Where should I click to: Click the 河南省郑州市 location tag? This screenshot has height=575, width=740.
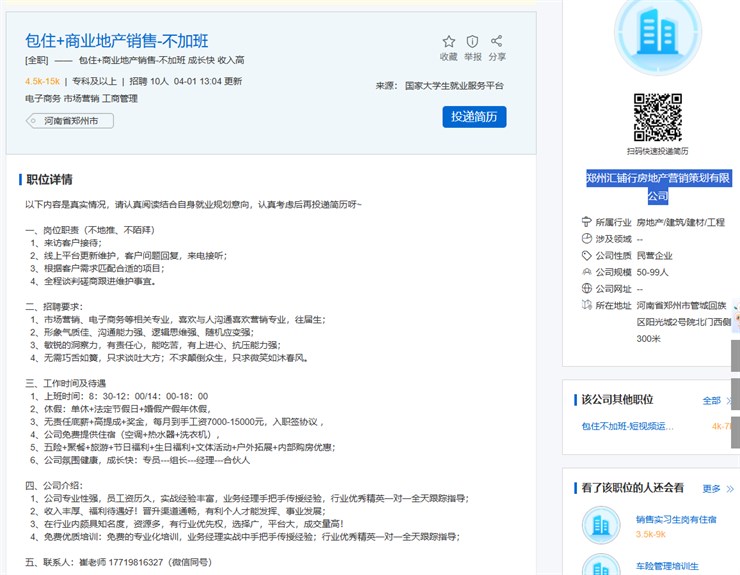[70, 121]
